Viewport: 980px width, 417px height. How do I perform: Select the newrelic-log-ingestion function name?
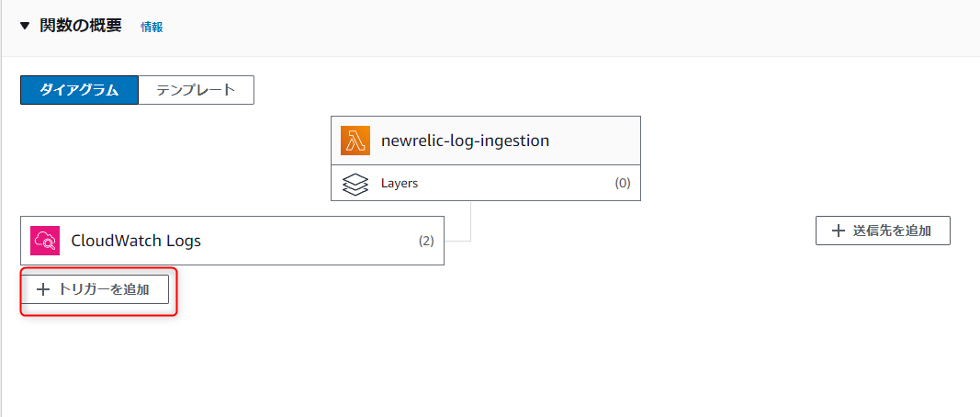coord(465,141)
